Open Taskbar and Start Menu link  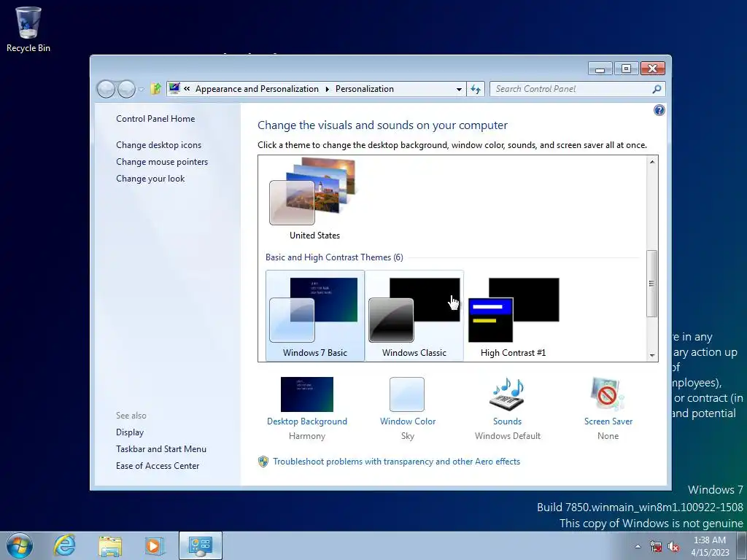161,449
